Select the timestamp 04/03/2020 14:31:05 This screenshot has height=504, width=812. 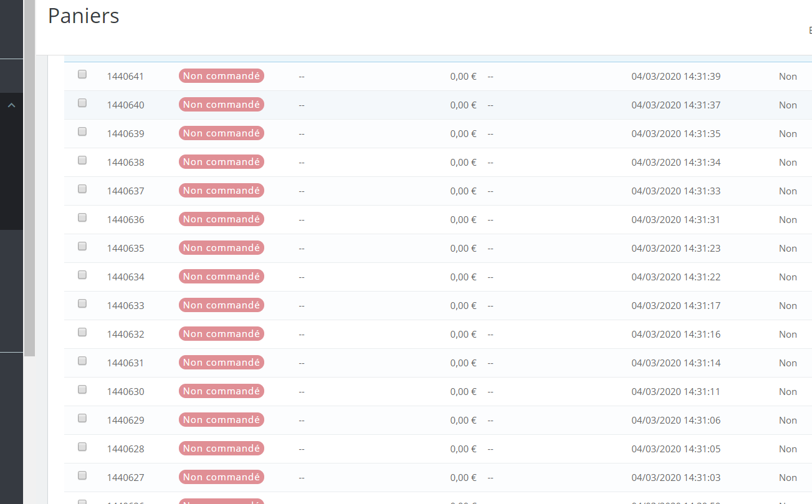tap(676, 449)
